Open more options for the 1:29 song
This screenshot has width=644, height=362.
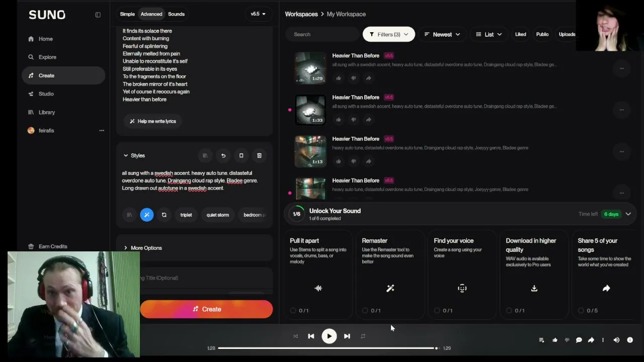pos(622,68)
